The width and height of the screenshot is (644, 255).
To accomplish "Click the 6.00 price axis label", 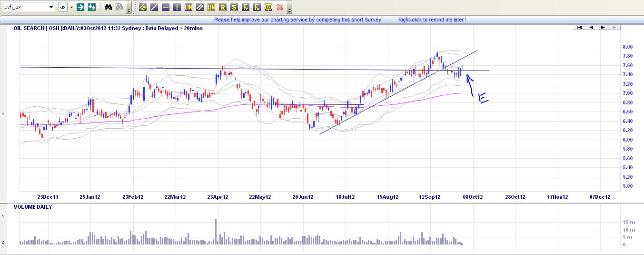I will [627, 140].
